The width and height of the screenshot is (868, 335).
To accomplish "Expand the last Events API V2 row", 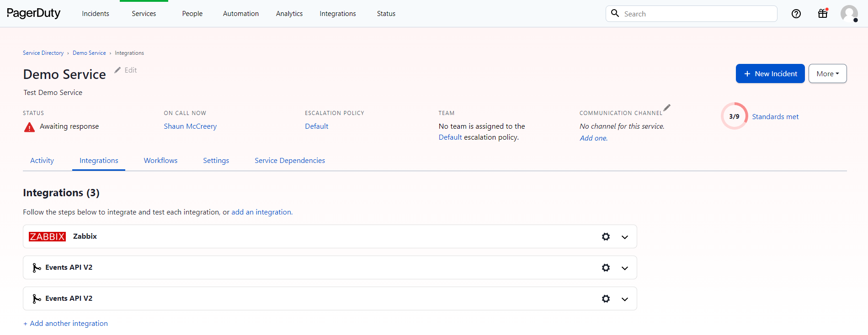I will [x=625, y=299].
